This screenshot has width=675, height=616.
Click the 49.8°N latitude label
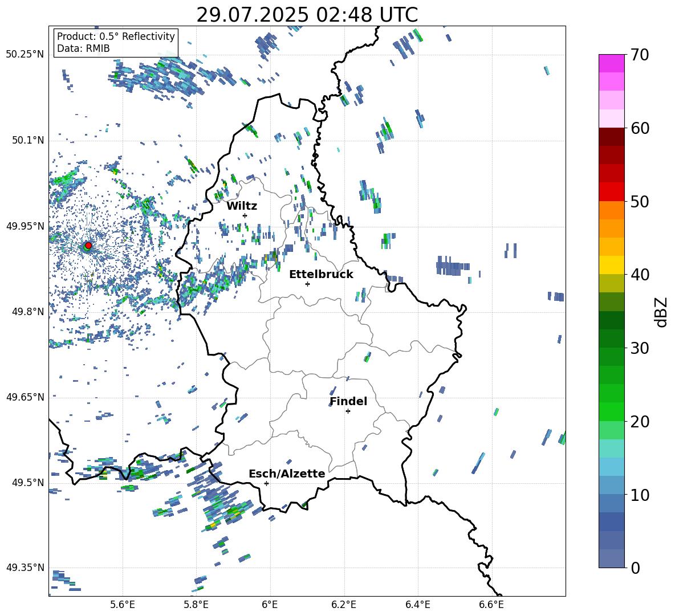28,312
